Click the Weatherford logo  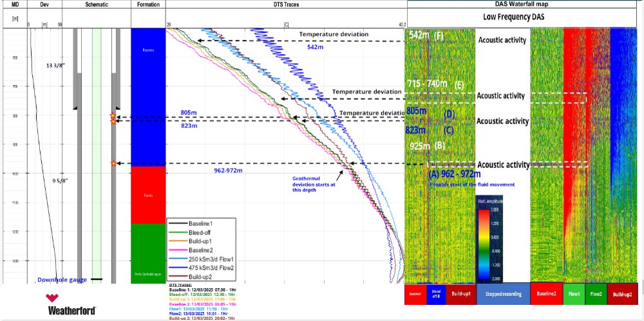[71, 304]
